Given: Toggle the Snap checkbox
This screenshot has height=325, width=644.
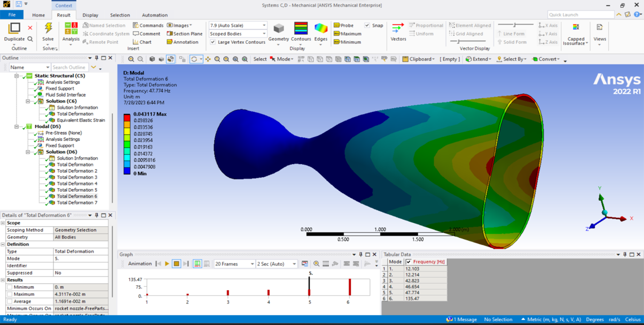Looking at the screenshot, I should tap(367, 26).
